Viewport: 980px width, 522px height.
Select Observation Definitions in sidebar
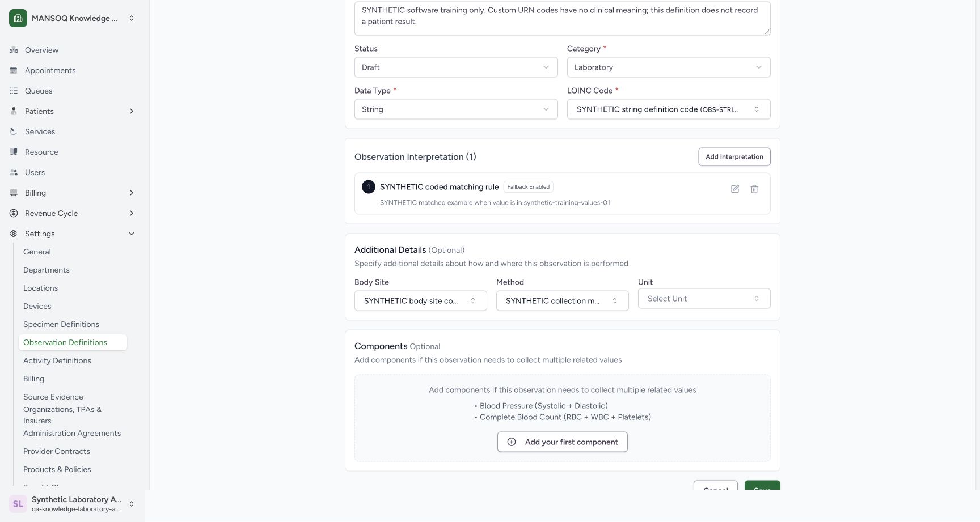(x=73, y=342)
